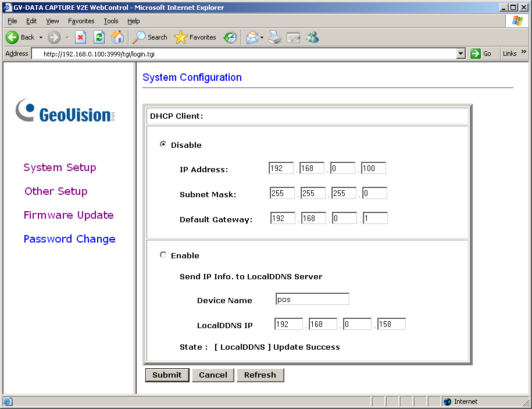Click the green Back arrow icon
The height and width of the screenshot is (409, 532).
pyautogui.click(x=12, y=37)
